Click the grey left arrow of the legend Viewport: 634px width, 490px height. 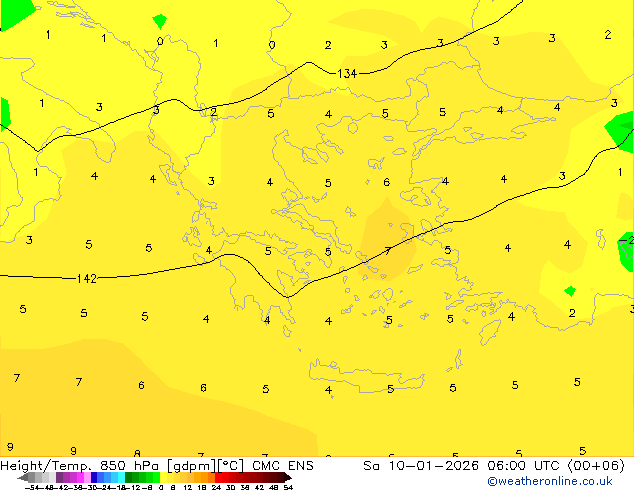coord(22,477)
